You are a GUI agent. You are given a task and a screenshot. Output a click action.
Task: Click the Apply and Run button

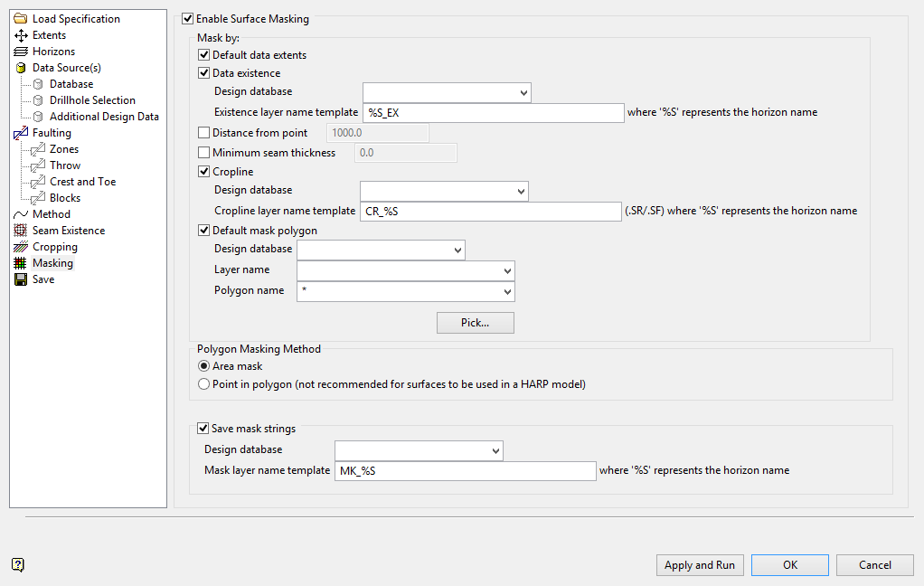tap(699, 565)
